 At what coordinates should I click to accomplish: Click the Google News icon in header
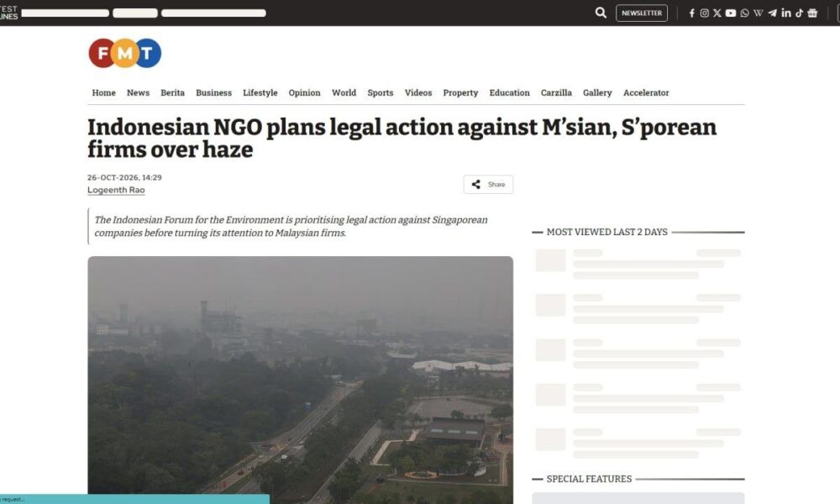point(812,13)
